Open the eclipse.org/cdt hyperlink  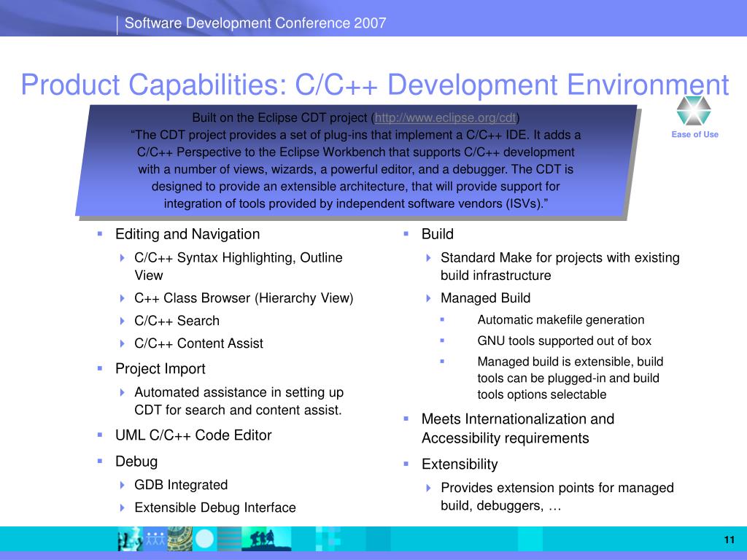pyautogui.click(x=446, y=117)
